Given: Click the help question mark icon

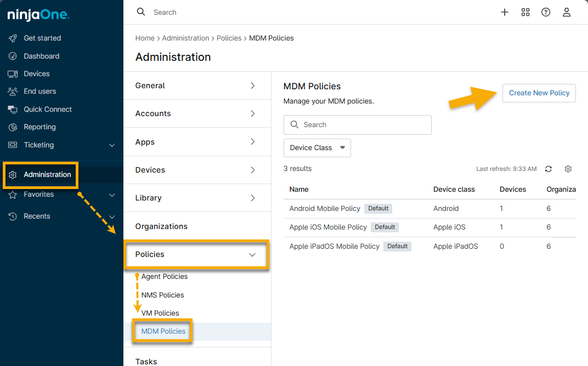Looking at the screenshot, I should 546,12.
